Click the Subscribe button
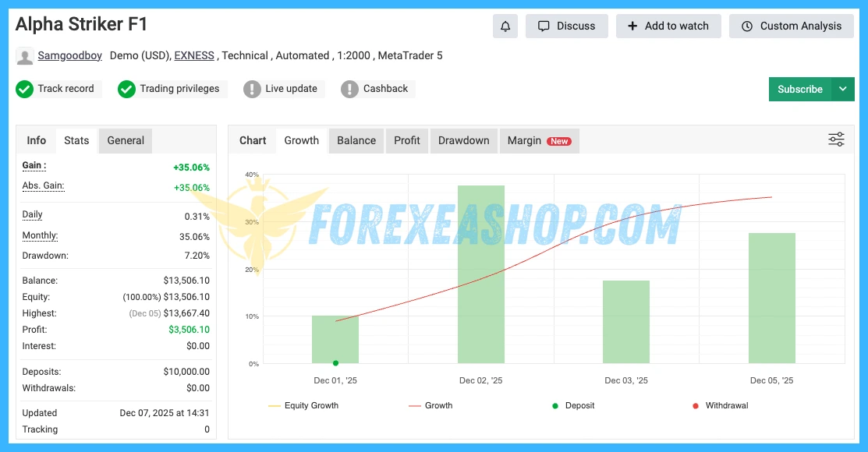This screenshot has height=452, width=868. (799, 90)
